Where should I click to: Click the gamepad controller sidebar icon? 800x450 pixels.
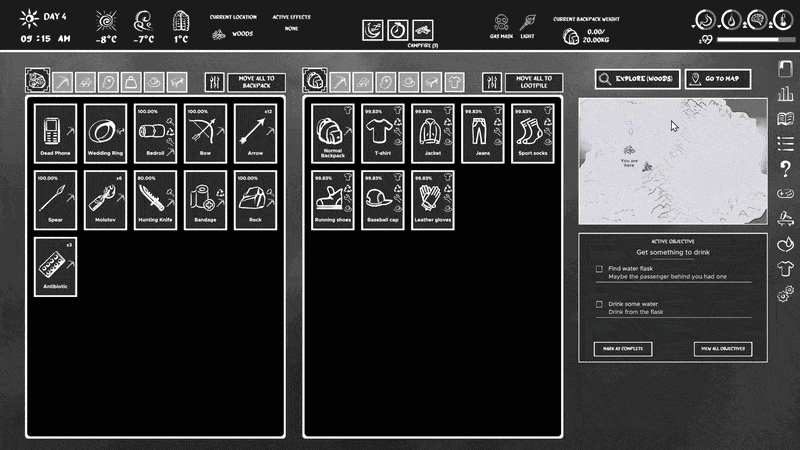(785, 193)
